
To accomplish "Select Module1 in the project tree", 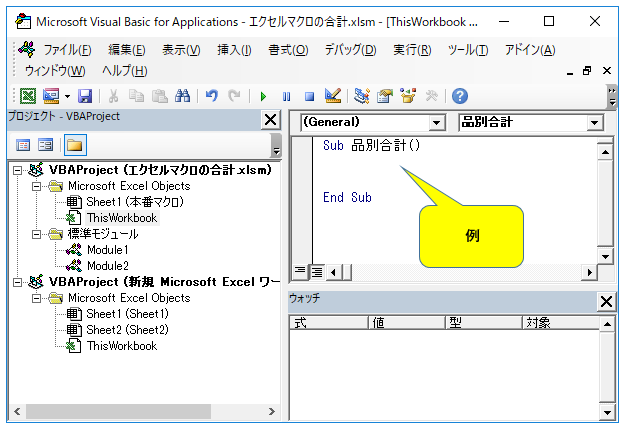I will [x=107, y=250].
